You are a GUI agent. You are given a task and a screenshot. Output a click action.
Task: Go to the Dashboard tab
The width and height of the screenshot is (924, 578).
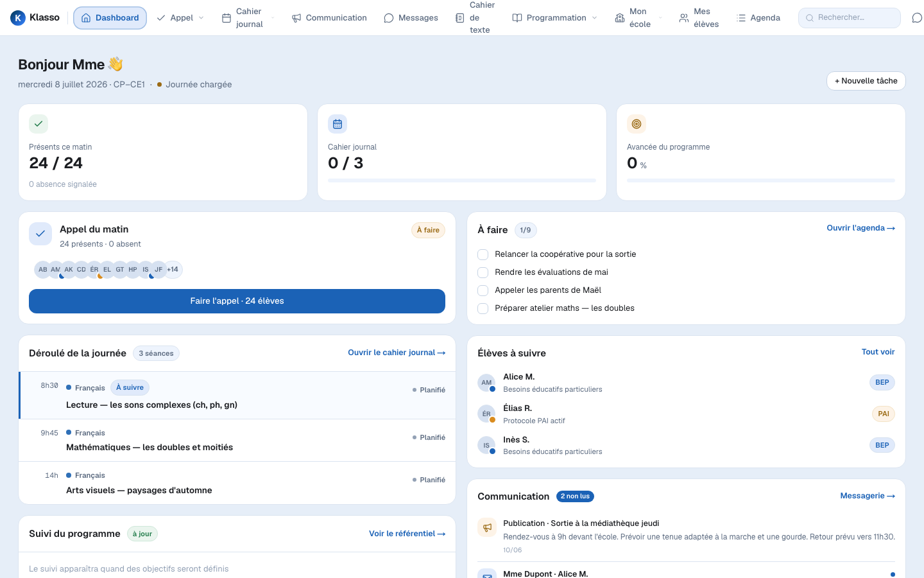click(110, 18)
